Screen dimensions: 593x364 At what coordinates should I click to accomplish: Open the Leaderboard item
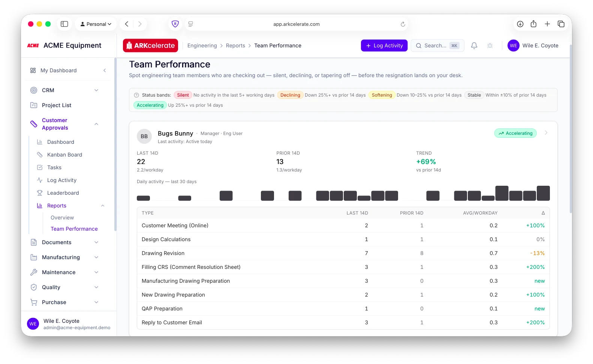tap(63, 193)
